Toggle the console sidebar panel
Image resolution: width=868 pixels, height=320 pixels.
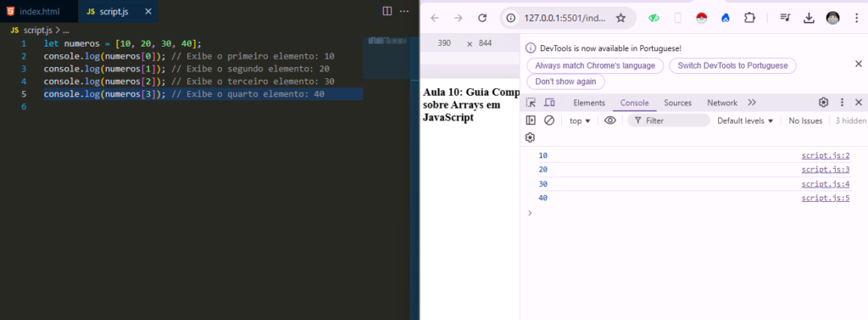point(531,121)
